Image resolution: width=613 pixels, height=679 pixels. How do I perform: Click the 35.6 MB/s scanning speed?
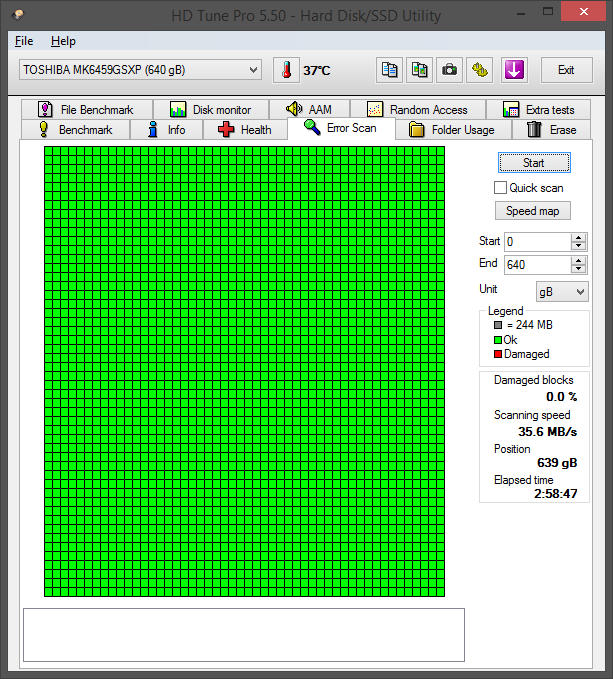click(x=548, y=432)
